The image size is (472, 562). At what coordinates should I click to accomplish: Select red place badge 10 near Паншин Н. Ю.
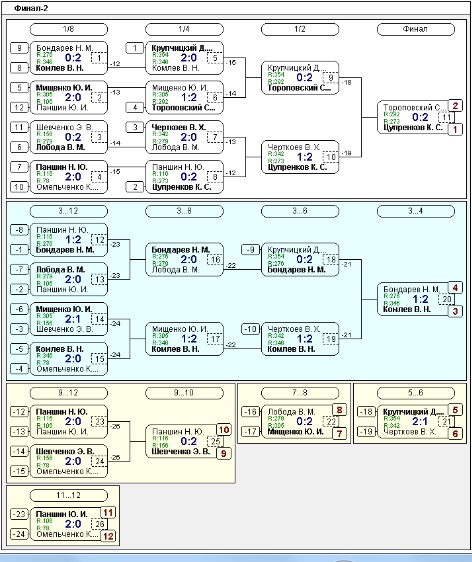(x=224, y=430)
